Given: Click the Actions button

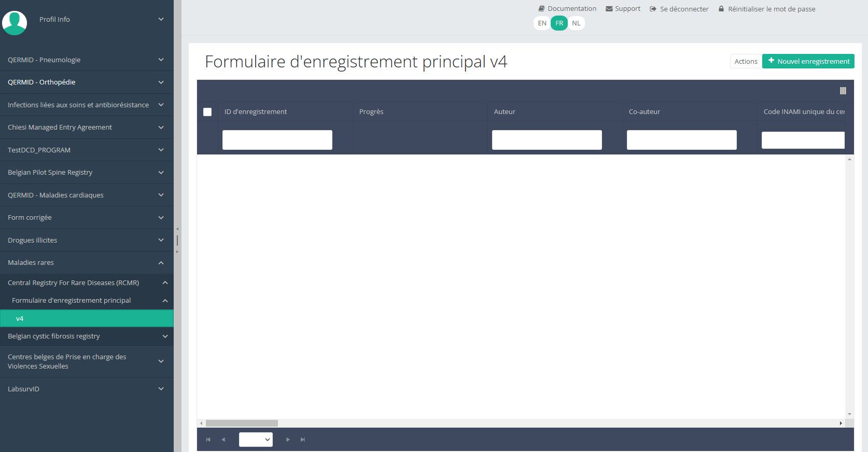Looking at the screenshot, I should pos(746,61).
